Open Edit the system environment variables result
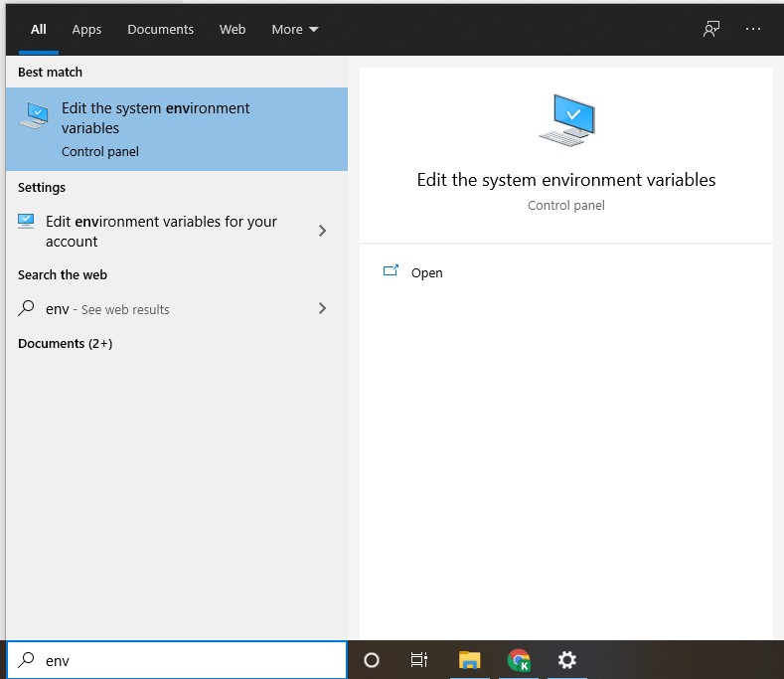Screen dimensions: 784x679 pyautogui.click(x=176, y=128)
